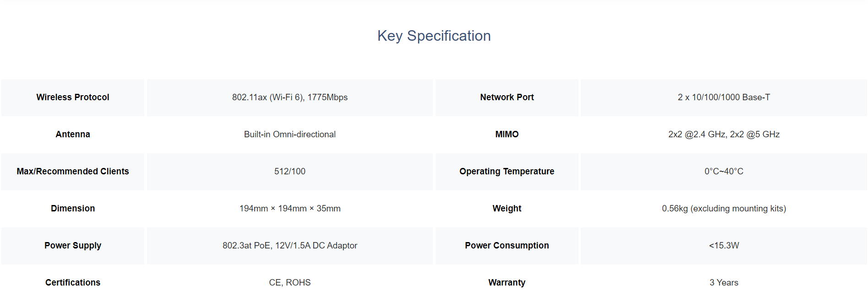Click the 512/100 clients value
Screen dimensions: 868x302
click(x=290, y=172)
